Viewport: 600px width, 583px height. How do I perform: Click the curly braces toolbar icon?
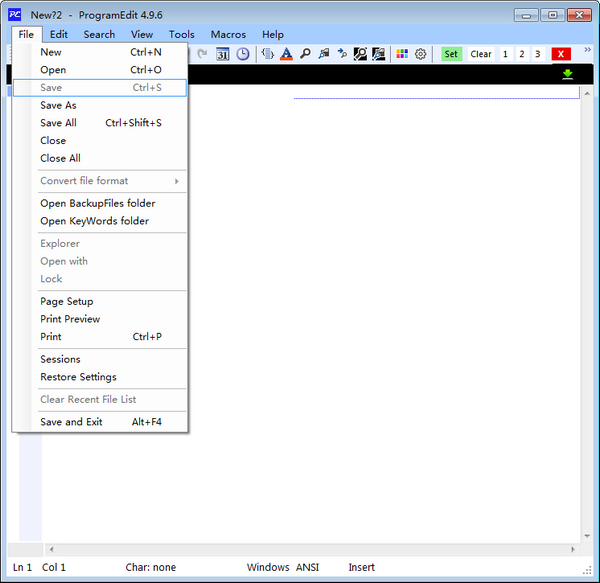pos(267,54)
